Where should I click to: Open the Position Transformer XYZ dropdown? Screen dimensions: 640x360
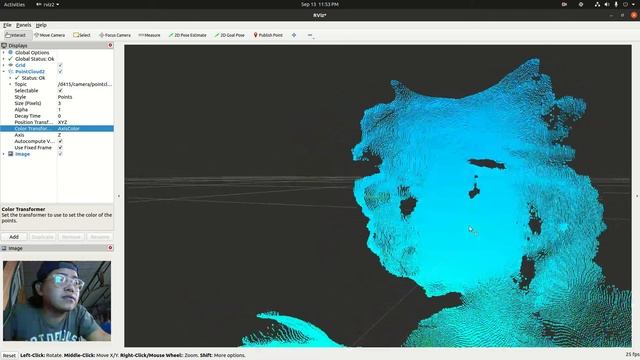coord(85,122)
